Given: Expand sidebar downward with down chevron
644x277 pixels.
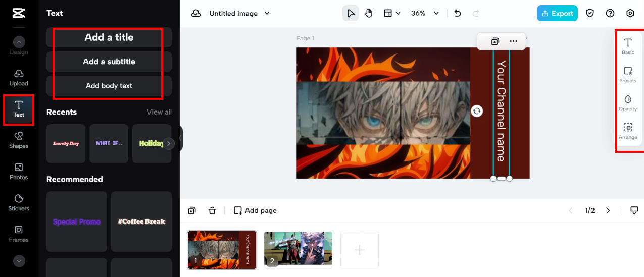Looking at the screenshot, I should coord(19,261).
